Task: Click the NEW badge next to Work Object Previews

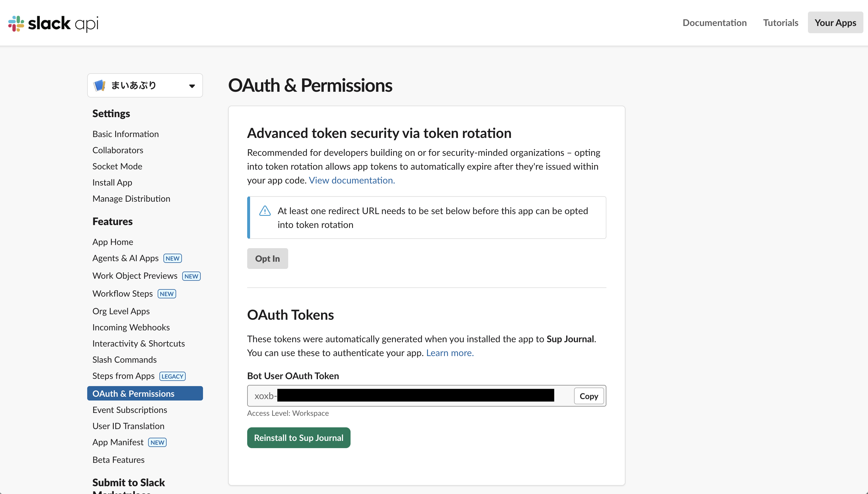Action: (x=191, y=276)
